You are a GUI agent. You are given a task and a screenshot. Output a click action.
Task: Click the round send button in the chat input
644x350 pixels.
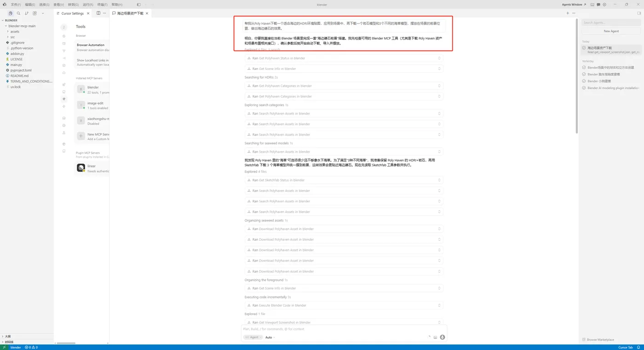point(443,337)
